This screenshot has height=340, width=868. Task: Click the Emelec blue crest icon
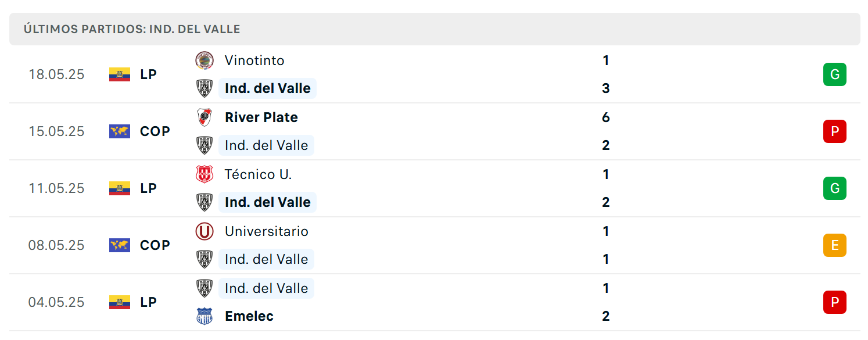205,316
